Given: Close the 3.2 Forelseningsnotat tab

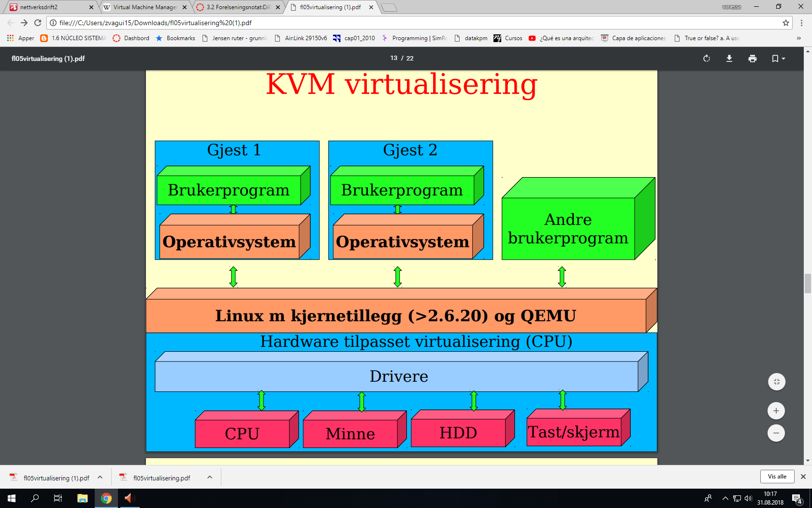Looking at the screenshot, I should (278, 7).
